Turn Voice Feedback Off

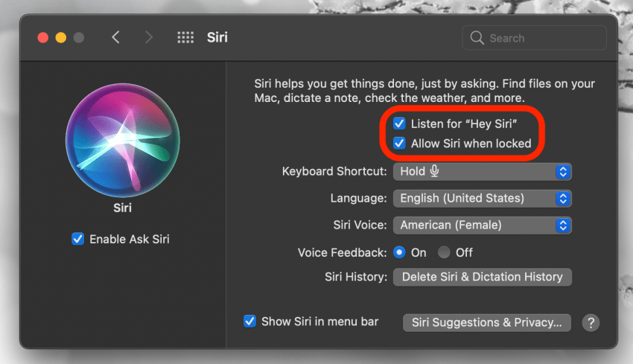click(x=445, y=252)
